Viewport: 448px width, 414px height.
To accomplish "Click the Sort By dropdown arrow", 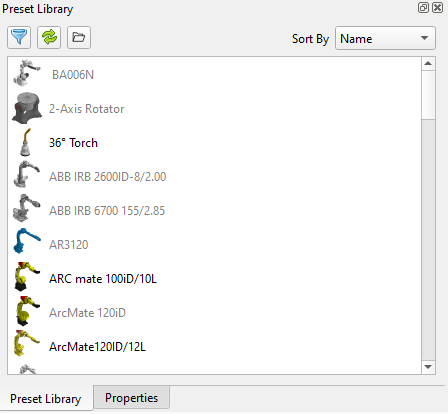I will 424,38.
